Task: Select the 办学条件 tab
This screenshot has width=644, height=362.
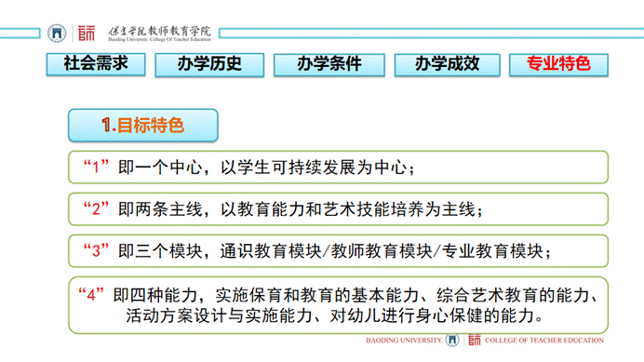Action: (x=329, y=65)
